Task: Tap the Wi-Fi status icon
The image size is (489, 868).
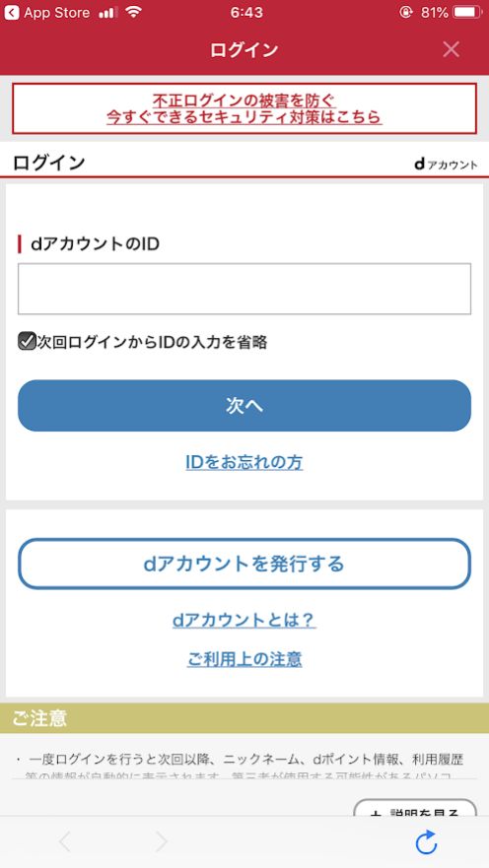Action: point(133,12)
